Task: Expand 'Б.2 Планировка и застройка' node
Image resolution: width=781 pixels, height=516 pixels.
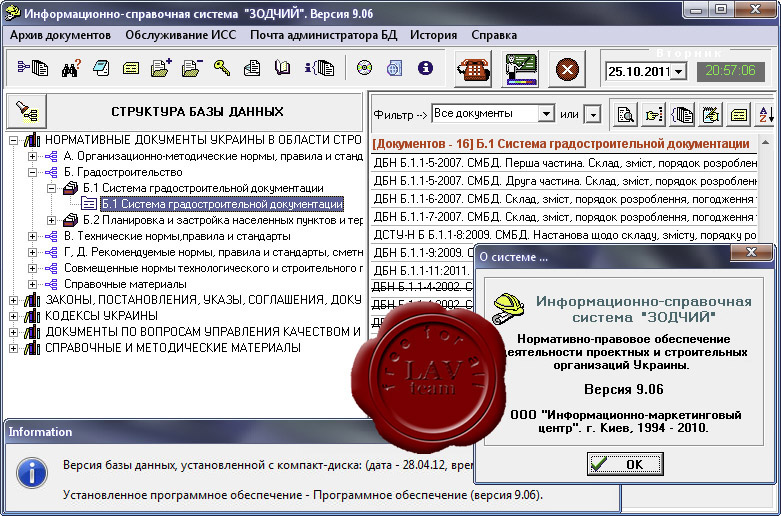Action: point(51,220)
